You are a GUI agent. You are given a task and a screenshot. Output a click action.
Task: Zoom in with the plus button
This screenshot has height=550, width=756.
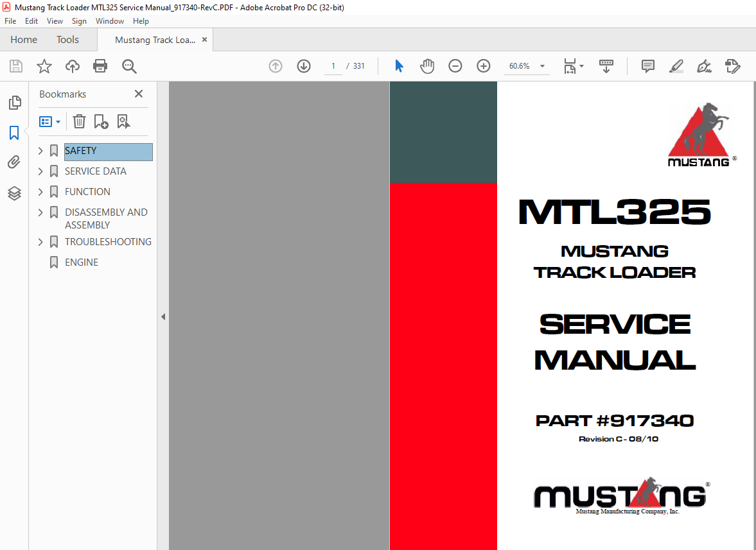483,66
